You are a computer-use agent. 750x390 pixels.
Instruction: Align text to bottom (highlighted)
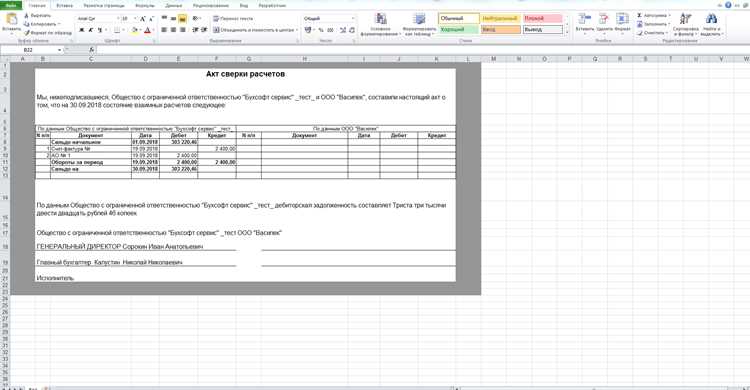tap(182, 19)
